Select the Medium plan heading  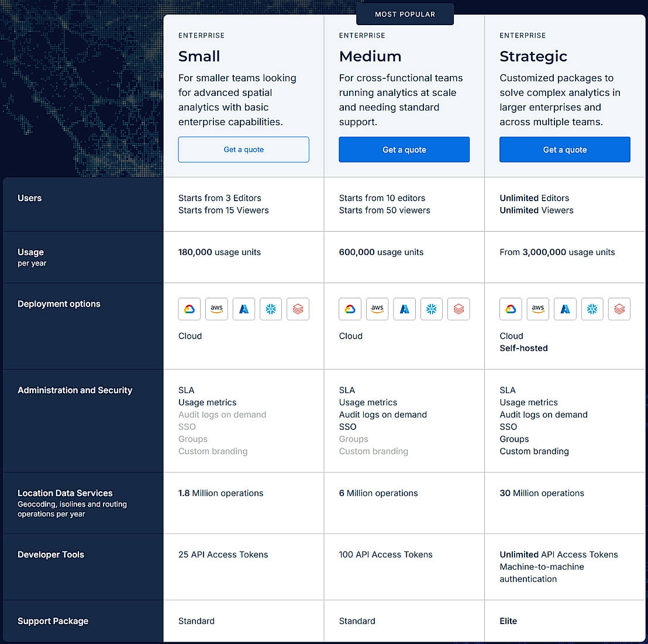(x=370, y=56)
